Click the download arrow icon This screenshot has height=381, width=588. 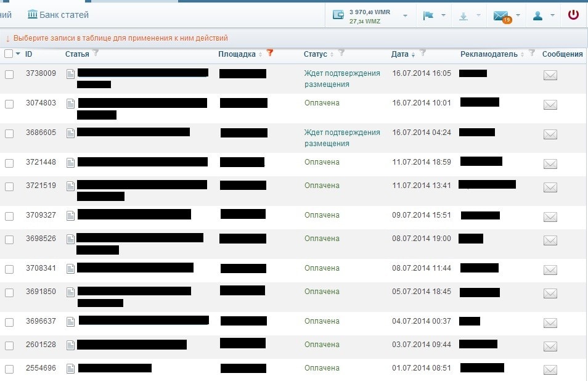coord(463,16)
